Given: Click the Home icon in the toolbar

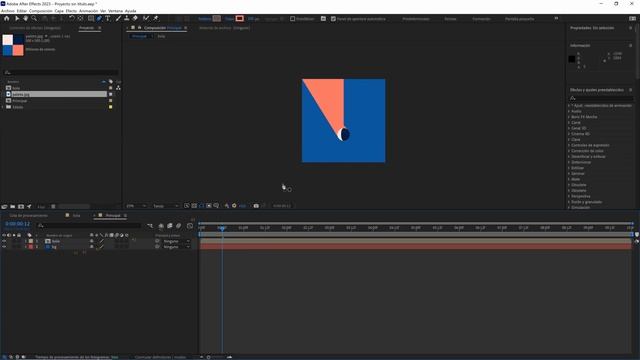Looking at the screenshot, I should point(7,18).
